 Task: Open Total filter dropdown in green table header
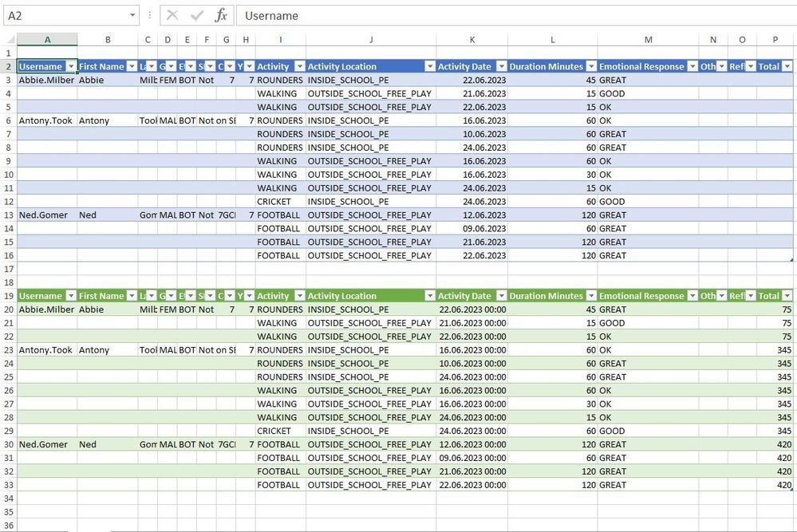(787, 296)
